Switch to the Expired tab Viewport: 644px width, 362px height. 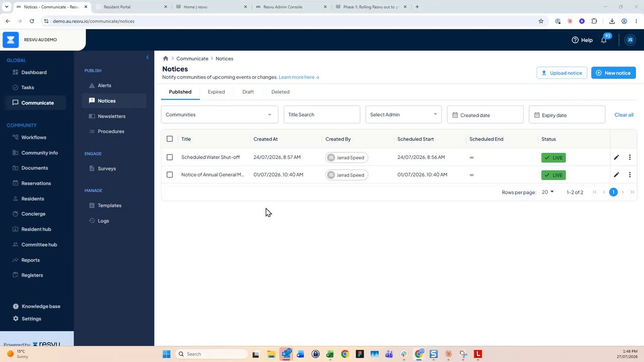pos(216,92)
